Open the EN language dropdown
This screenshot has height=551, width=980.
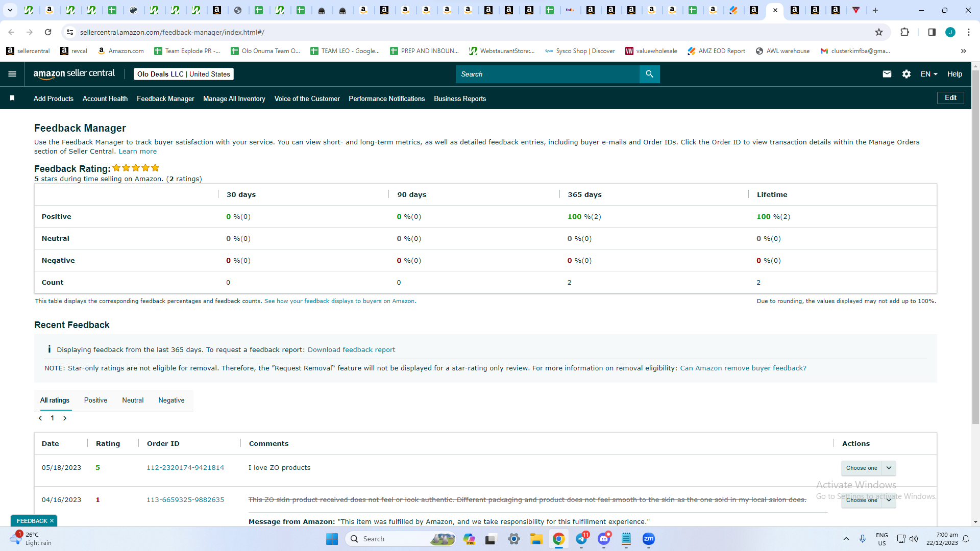929,74
